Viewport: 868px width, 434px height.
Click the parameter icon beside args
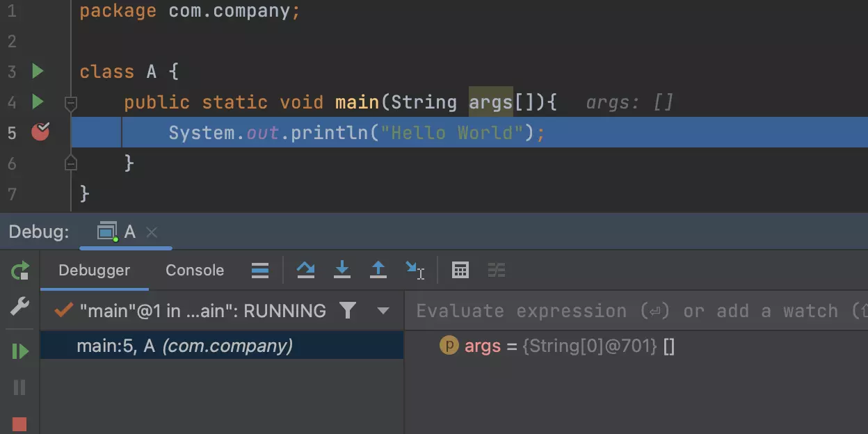449,346
